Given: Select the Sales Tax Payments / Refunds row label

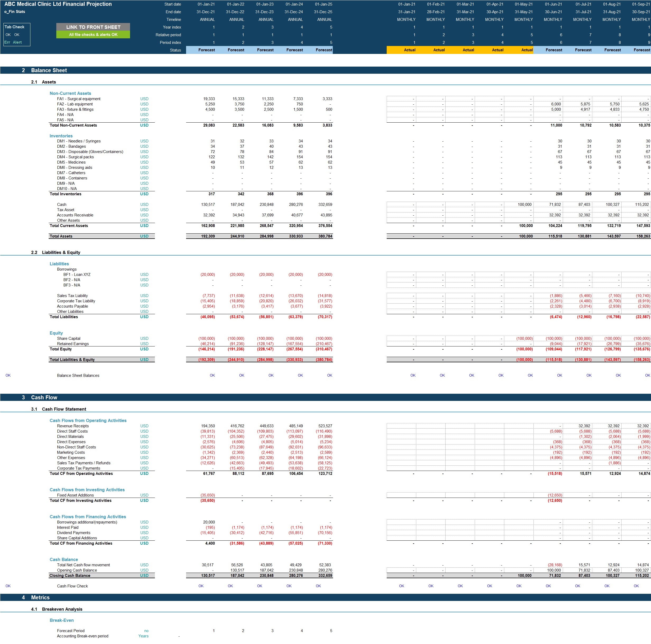Looking at the screenshot, I should 84,463.
